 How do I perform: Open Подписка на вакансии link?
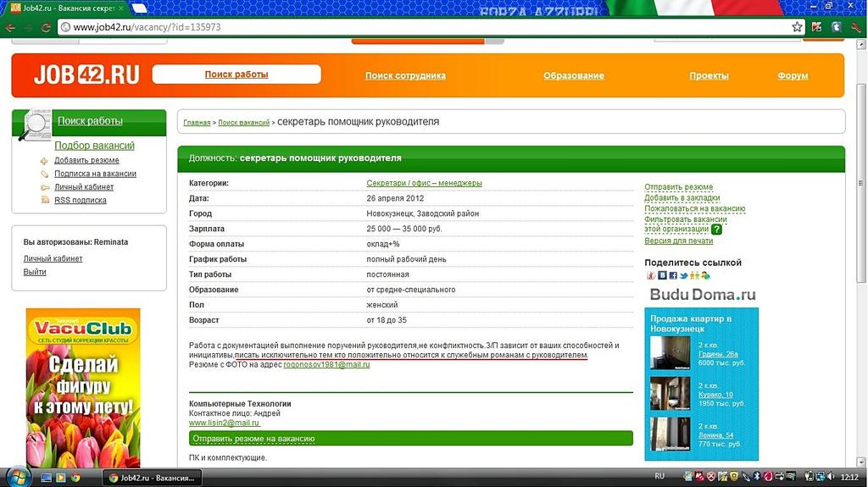pos(95,174)
